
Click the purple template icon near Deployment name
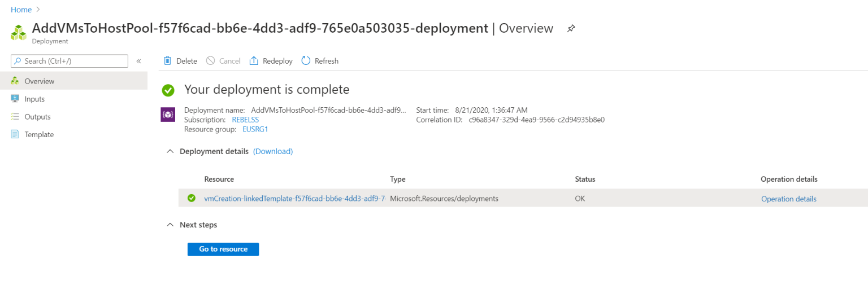point(168,115)
